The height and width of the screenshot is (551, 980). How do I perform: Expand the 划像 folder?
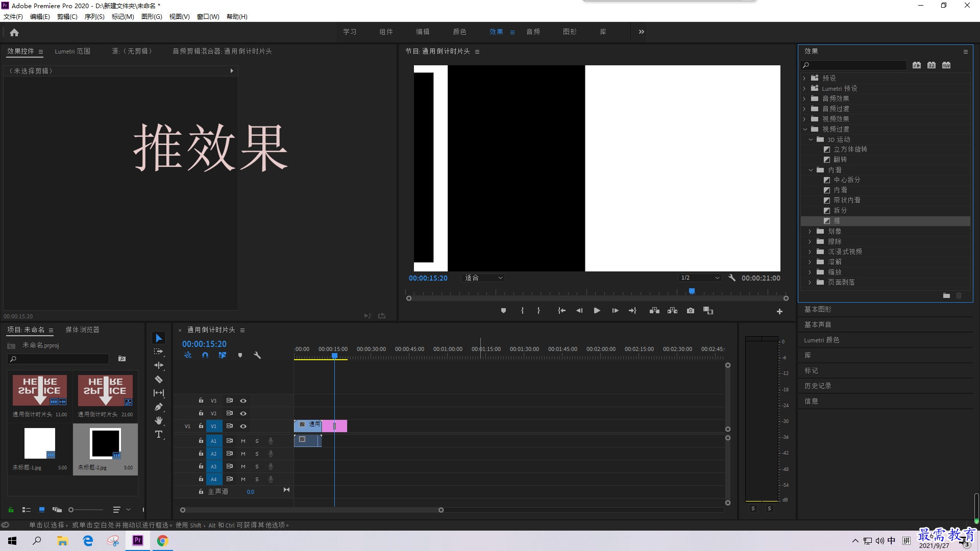point(810,231)
